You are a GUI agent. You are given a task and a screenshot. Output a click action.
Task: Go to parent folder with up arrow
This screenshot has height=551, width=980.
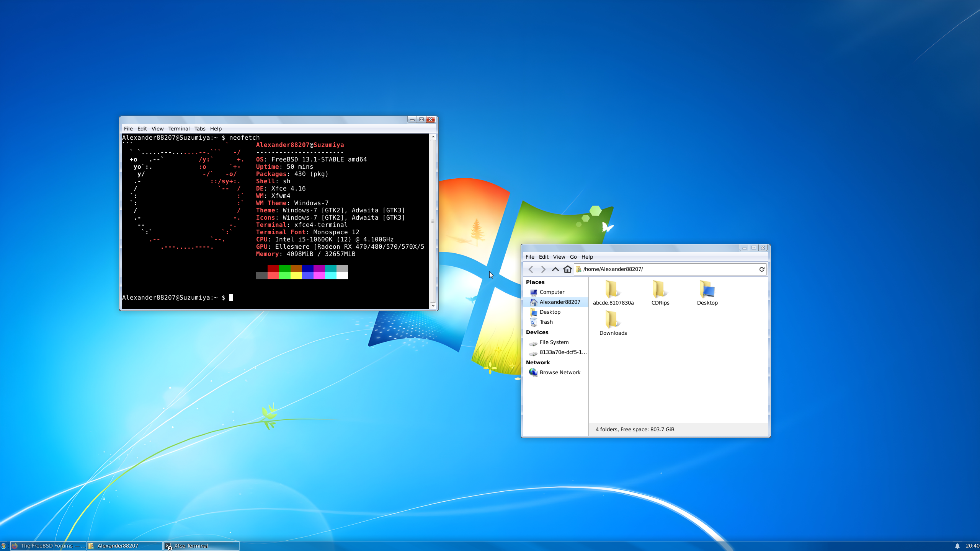(x=555, y=269)
